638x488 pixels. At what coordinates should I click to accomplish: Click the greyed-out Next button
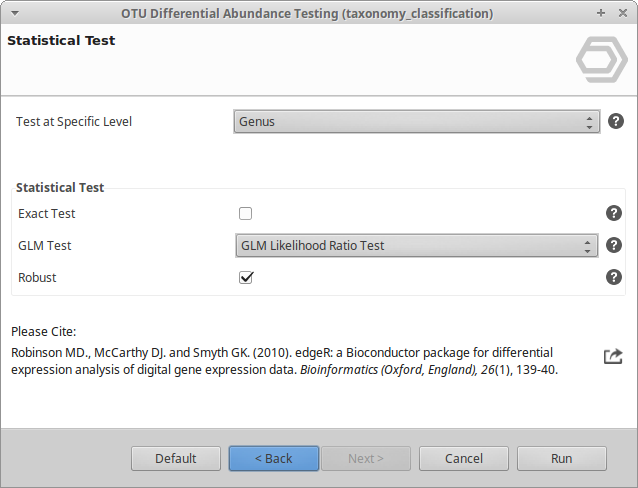click(364, 458)
